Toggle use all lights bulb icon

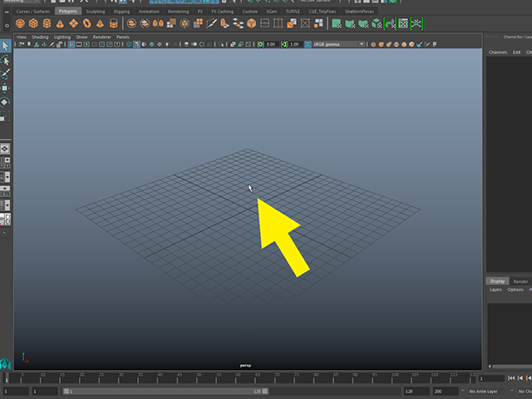click(x=167, y=44)
